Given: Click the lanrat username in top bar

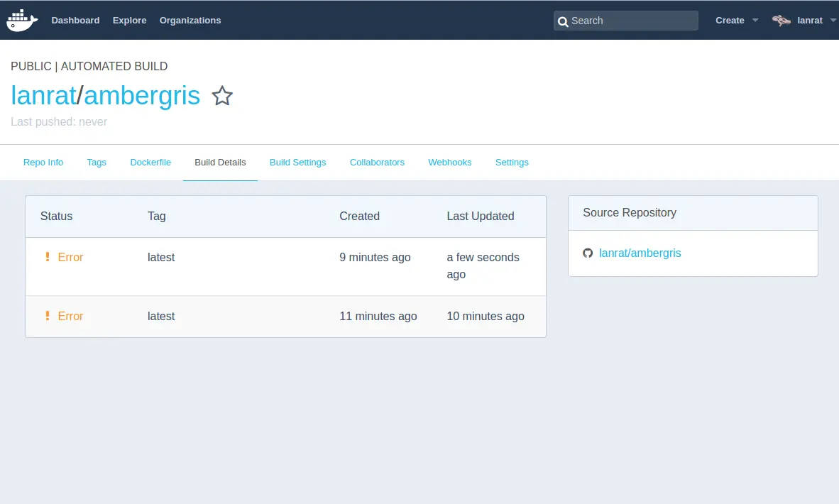Looking at the screenshot, I should (810, 21).
